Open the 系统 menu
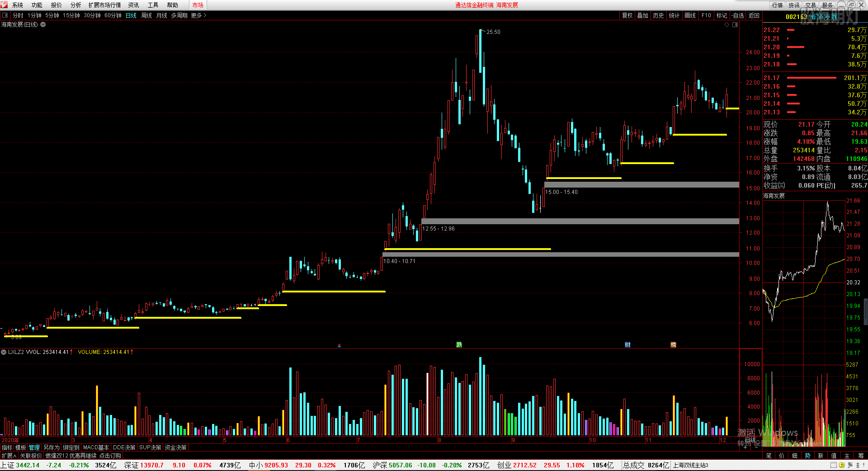Image resolution: width=868 pixels, height=471 pixels. pyautogui.click(x=18, y=5)
